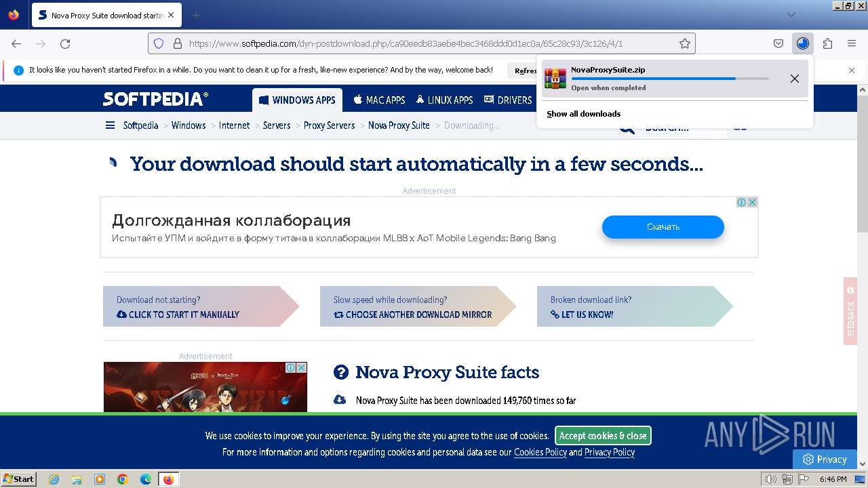
Task: Open the Save to Pocket icon
Action: [x=778, y=43]
